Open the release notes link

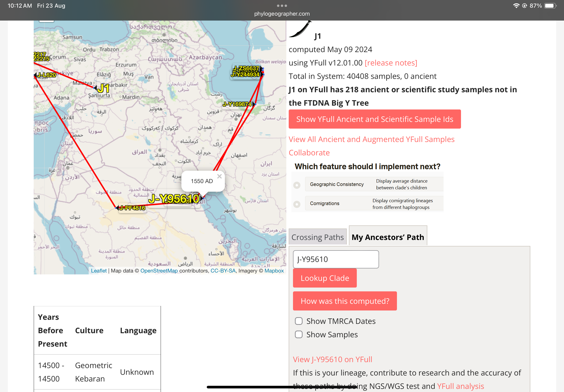pos(391,63)
